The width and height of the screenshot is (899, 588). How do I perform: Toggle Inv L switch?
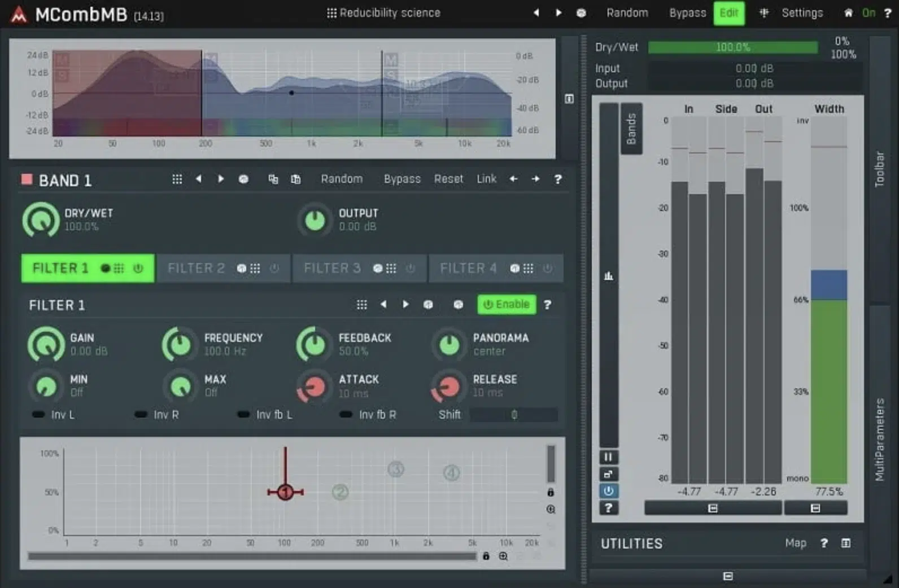point(38,414)
